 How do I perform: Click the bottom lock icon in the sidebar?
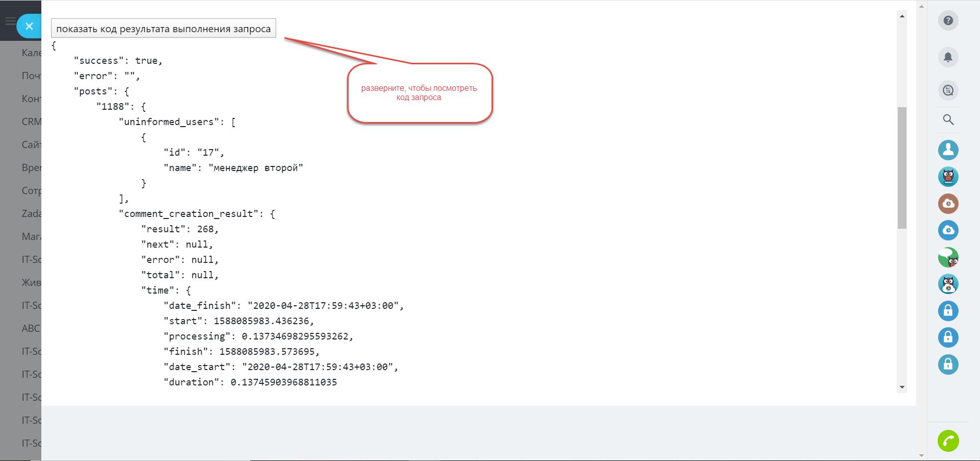(948, 365)
